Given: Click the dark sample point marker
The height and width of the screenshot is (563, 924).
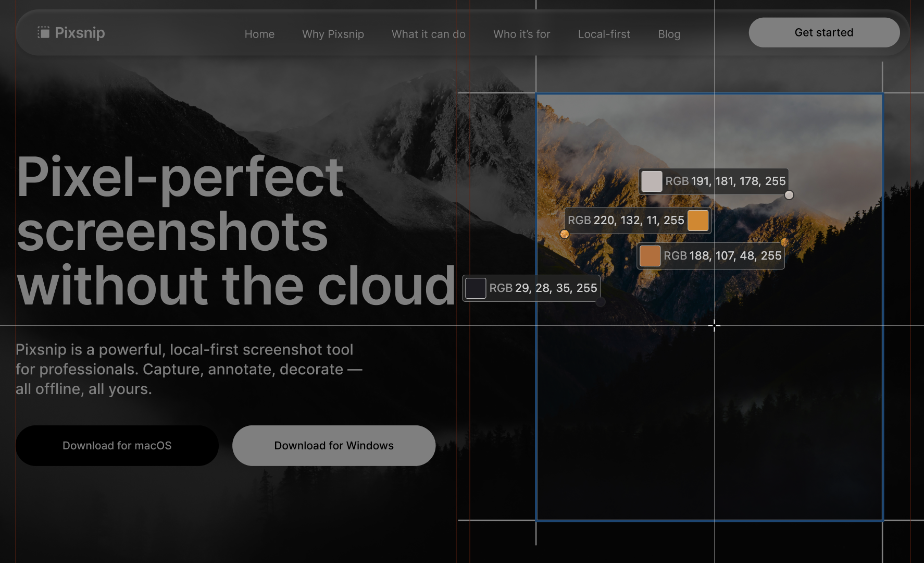Looking at the screenshot, I should (601, 302).
